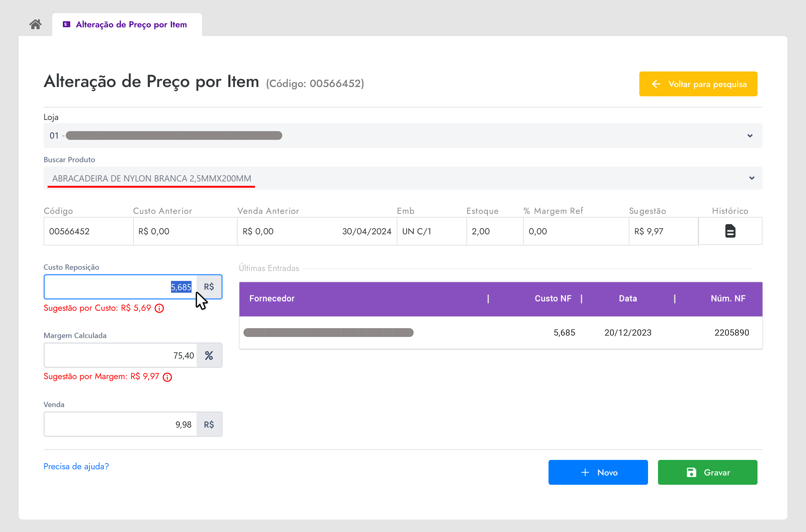Click the purple icon on Alteração tab
Screen dimensions: 806x532
[x=67, y=25]
